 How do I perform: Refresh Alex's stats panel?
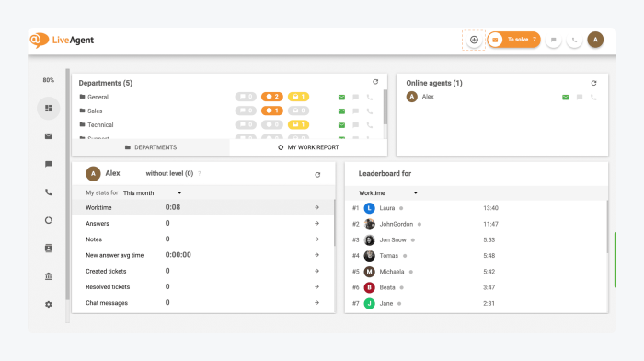coord(317,175)
